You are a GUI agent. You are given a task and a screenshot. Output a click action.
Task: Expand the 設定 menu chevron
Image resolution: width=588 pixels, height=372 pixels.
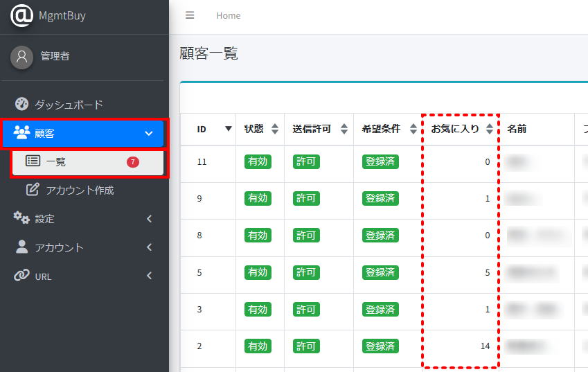coord(149,219)
